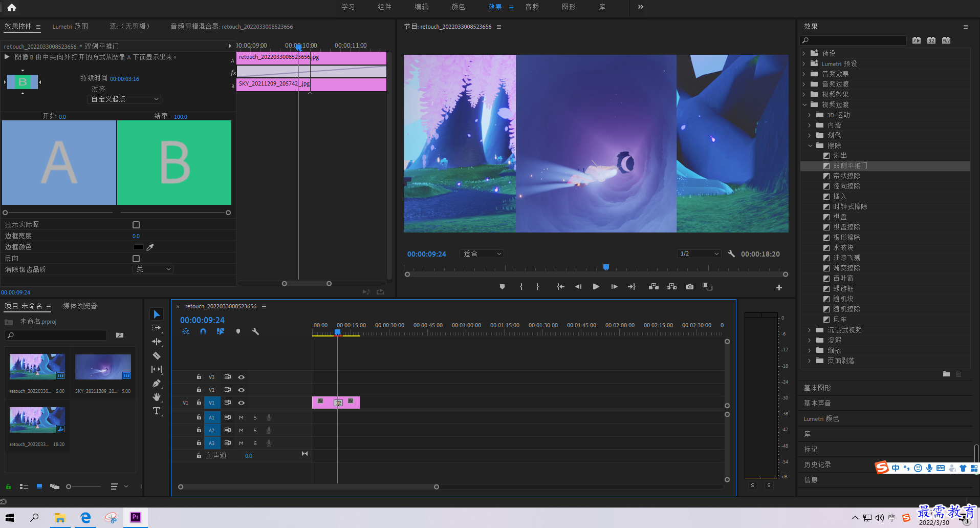The image size is (980, 528).
Task: Click the Effects search field
Action: tap(853, 40)
